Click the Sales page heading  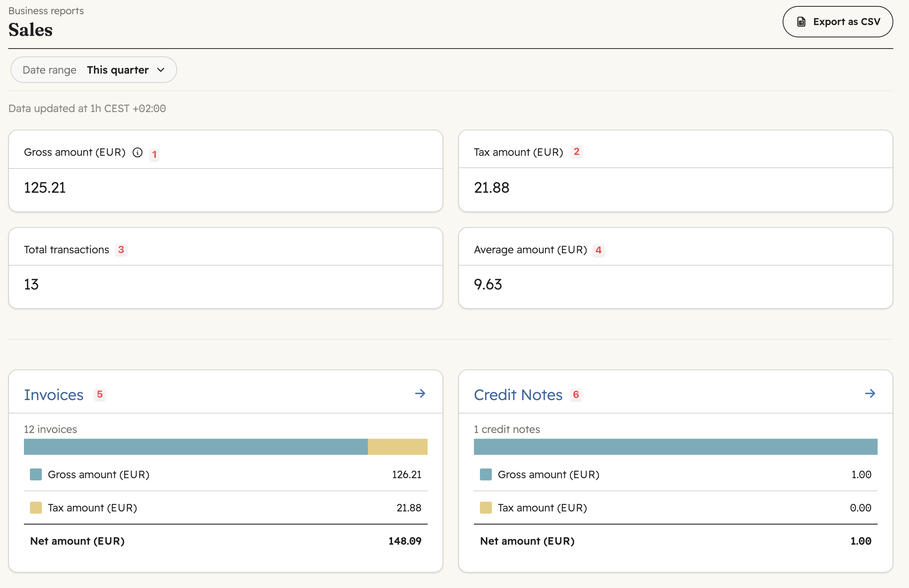[x=31, y=30]
